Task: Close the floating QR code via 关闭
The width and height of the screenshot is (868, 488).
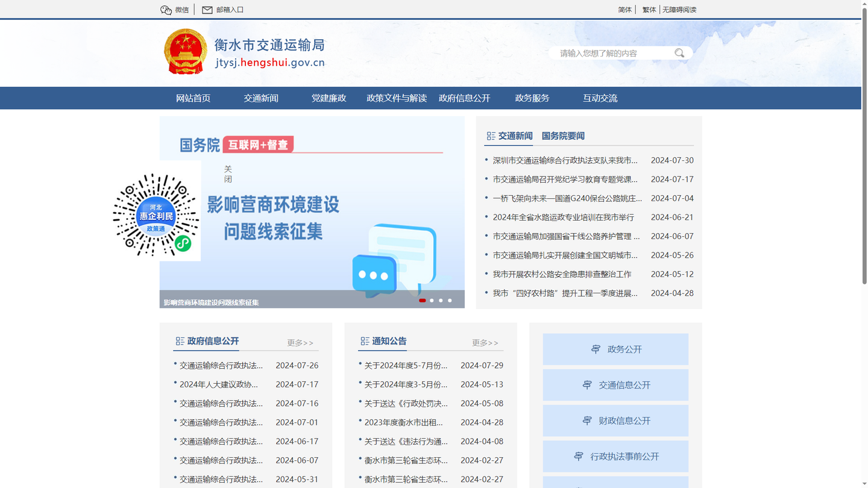Action: pyautogui.click(x=228, y=174)
